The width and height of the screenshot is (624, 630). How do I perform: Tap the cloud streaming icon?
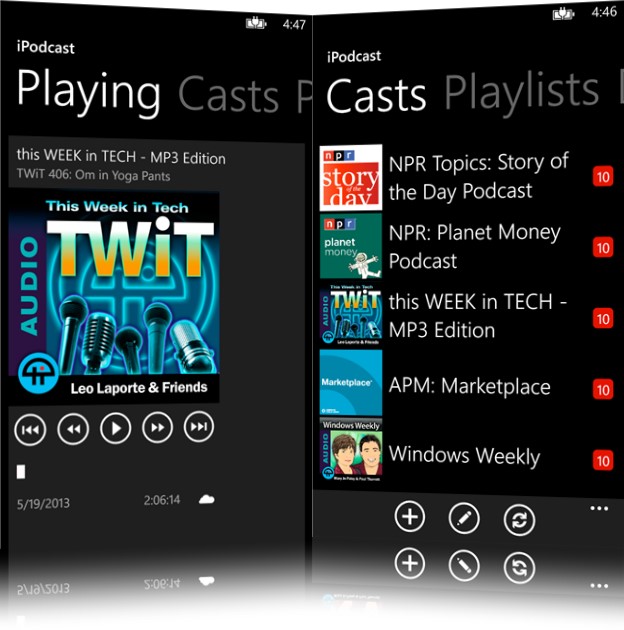click(207, 499)
